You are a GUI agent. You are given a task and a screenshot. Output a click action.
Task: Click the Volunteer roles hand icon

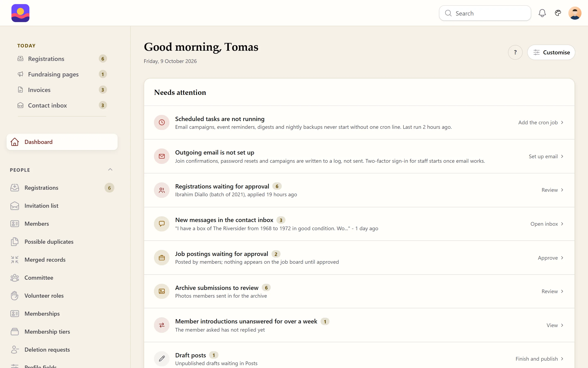point(14,295)
